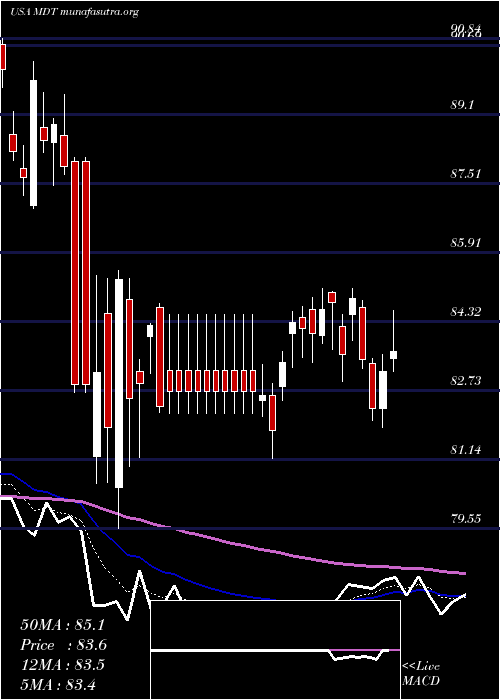Click the <<Live MACD label
This screenshot has height=700, width=500.
coord(421,674)
